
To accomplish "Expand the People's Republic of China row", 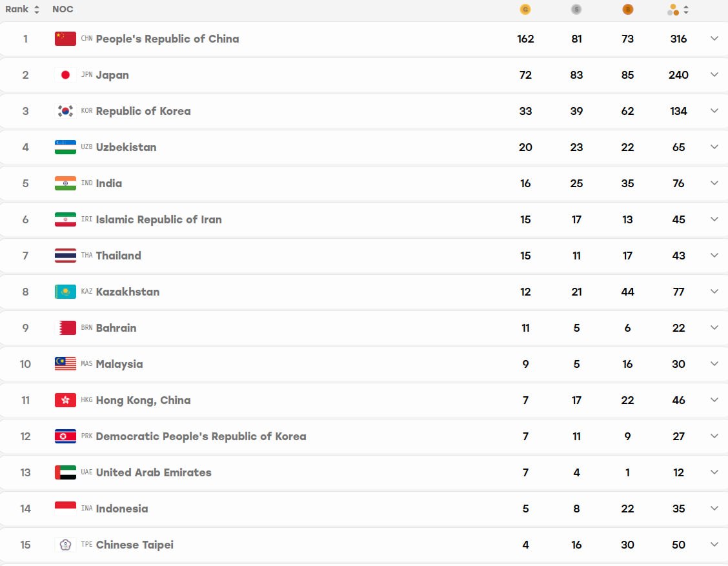I will pos(714,39).
